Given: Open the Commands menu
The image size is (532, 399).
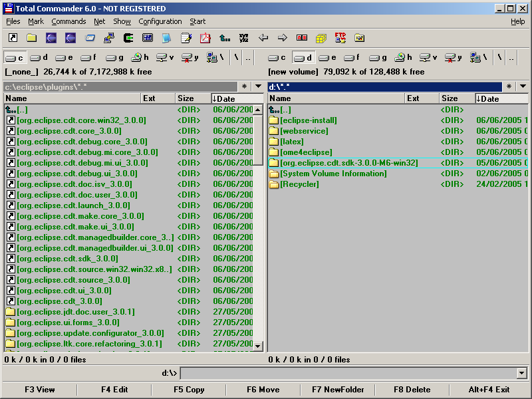Looking at the screenshot, I should point(69,21).
